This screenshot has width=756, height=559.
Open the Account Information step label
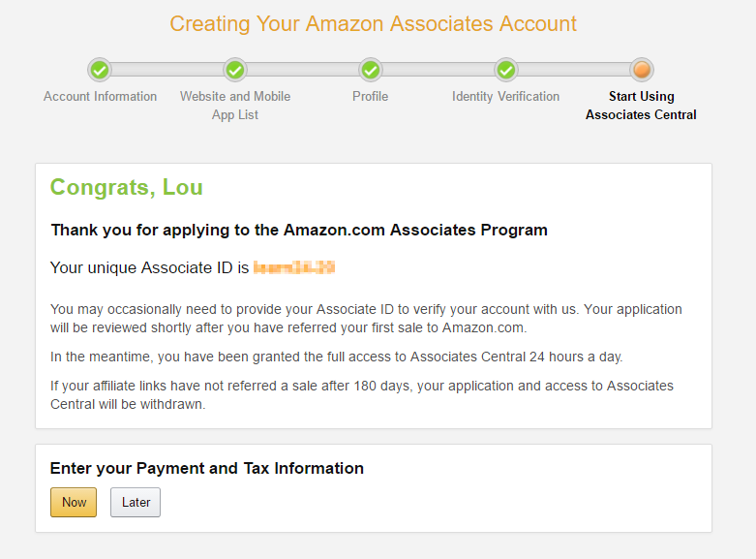pyautogui.click(x=100, y=97)
